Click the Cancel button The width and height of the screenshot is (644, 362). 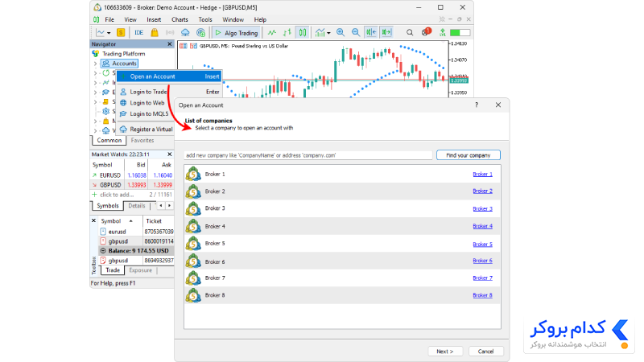[x=486, y=352]
